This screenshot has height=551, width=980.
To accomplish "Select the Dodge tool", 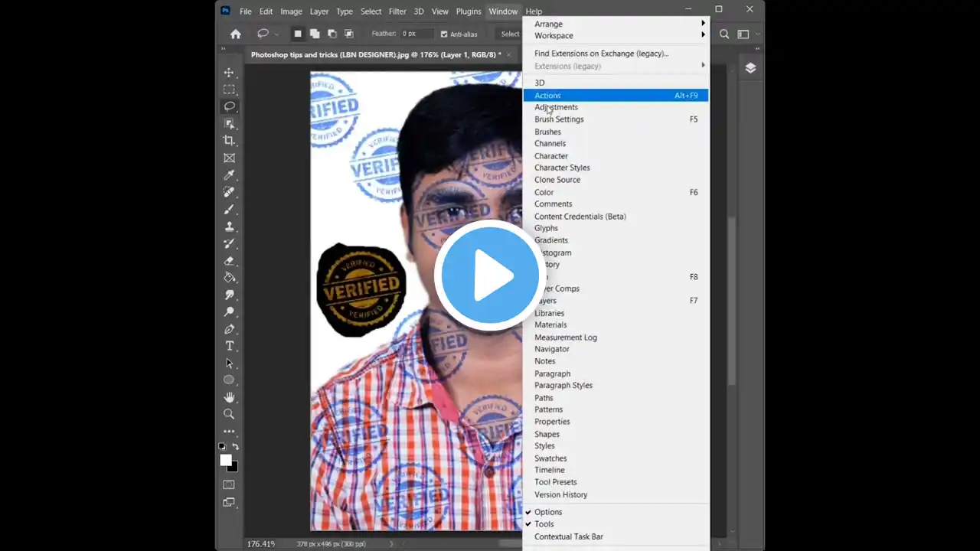I will click(x=229, y=311).
